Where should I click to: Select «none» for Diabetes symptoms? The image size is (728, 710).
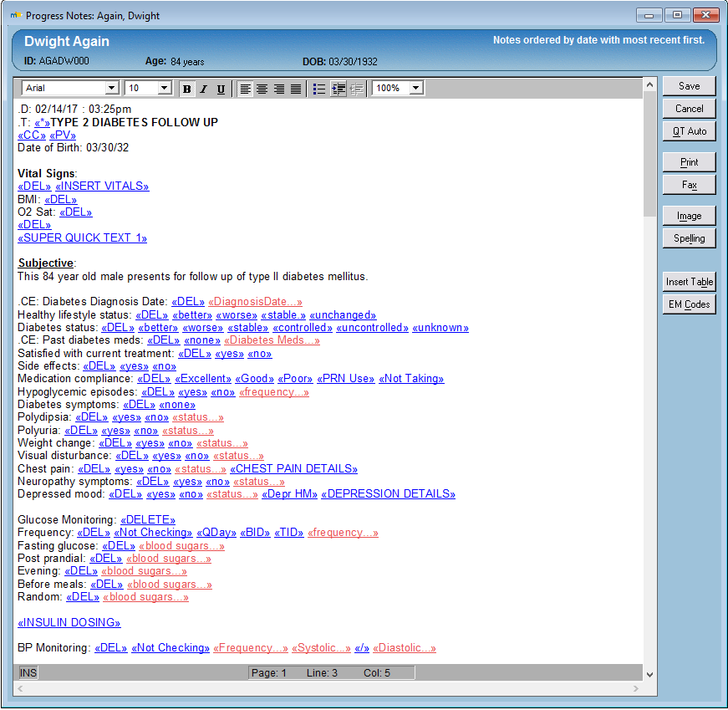pos(177,405)
